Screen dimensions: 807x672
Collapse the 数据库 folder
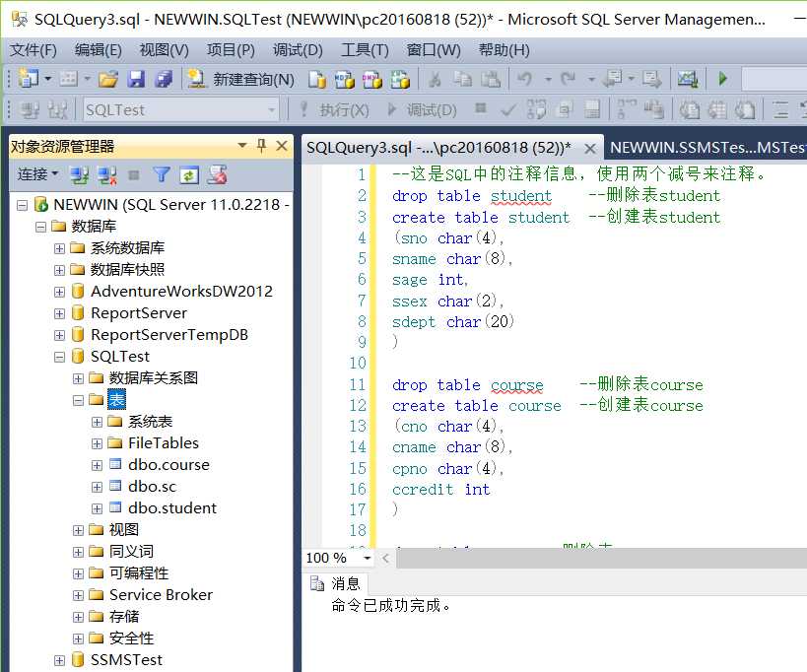40,227
